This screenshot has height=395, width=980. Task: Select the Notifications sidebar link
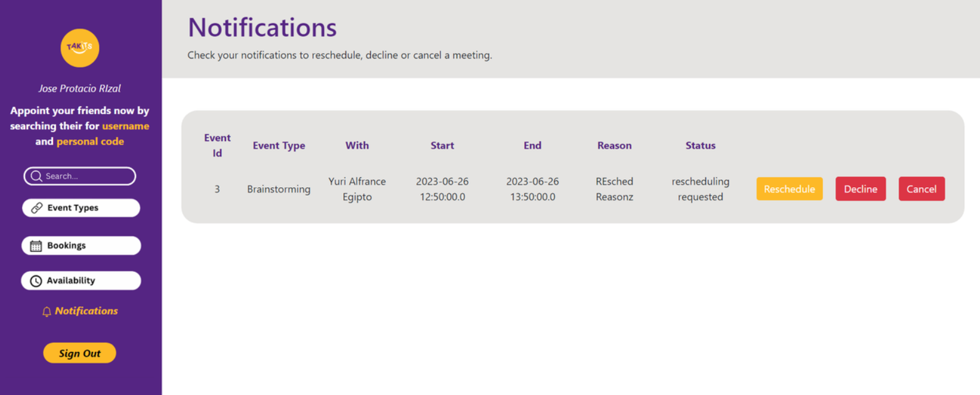pos(86,311)
